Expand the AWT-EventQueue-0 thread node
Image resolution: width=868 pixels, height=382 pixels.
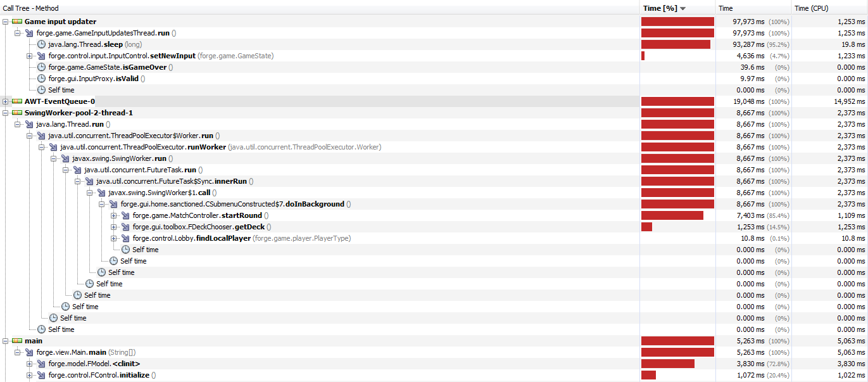pyautogui.click(x=6, y=101)
